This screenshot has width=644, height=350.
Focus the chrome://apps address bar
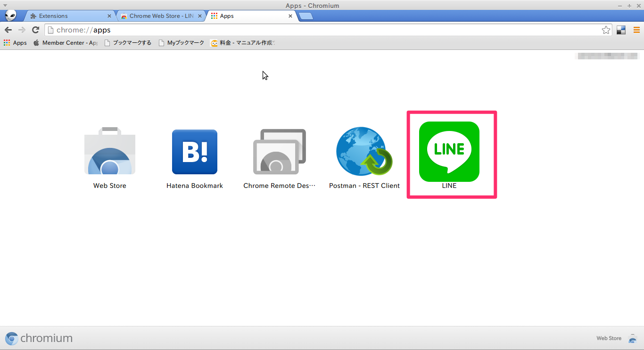(x=329, y=30)
